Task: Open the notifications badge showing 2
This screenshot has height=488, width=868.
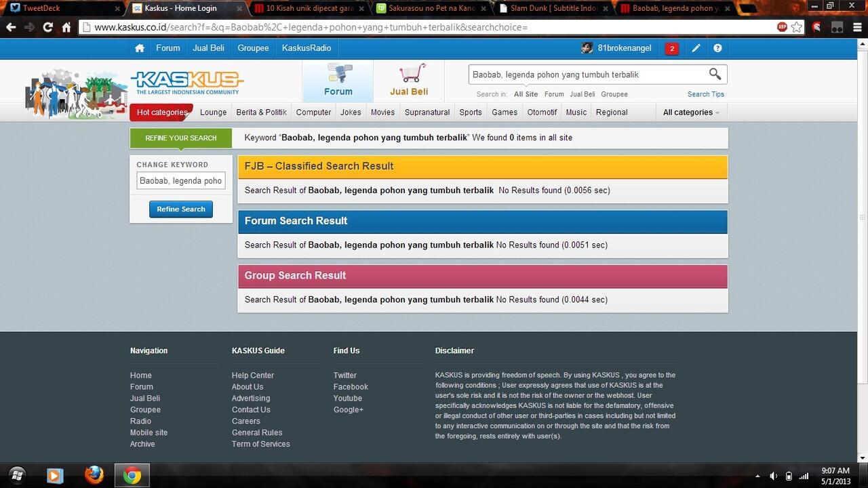Action: (x=672, y=48)
